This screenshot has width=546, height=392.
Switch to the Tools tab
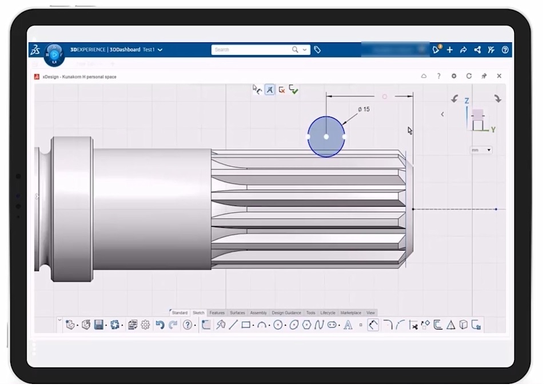[x=310, y=313]
